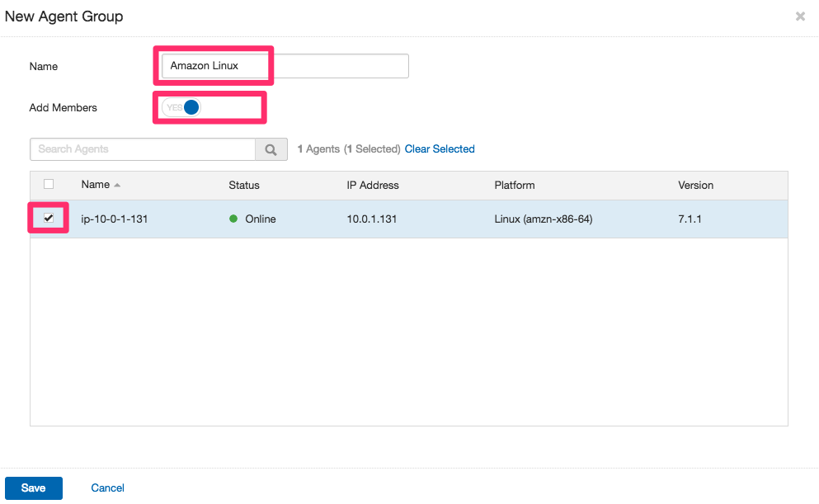Uncheck the ip-10-0-1-131 agent checkbox
The width and height of the screenshot is (819, 504).
click(x=48, y=218)
